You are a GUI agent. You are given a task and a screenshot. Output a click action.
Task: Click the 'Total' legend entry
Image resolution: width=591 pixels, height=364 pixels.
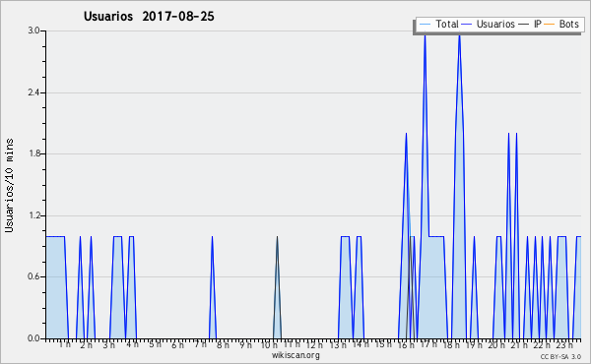[438, 24]
